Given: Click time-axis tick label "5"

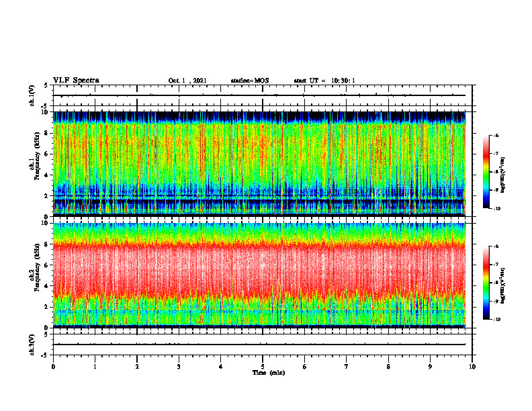Looking at the screenshot, I should [263, 367].
